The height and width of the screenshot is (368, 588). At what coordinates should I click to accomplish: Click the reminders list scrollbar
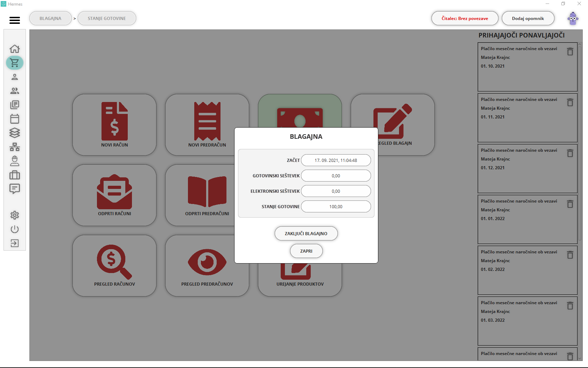[580, 144]
